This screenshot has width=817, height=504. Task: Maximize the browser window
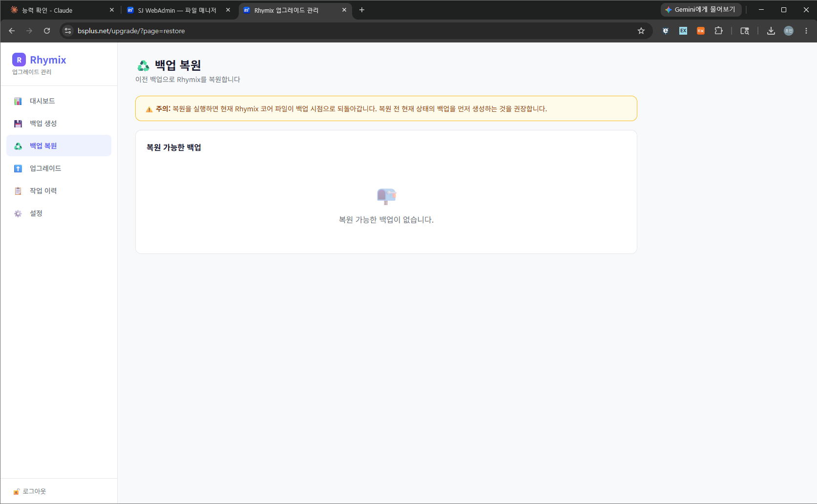click(x=784, y=10)
